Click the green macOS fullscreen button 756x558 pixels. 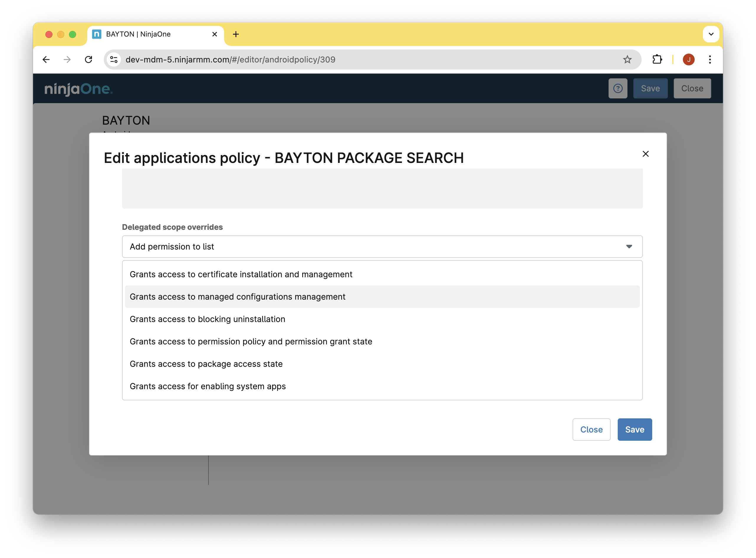pos(73,34)
